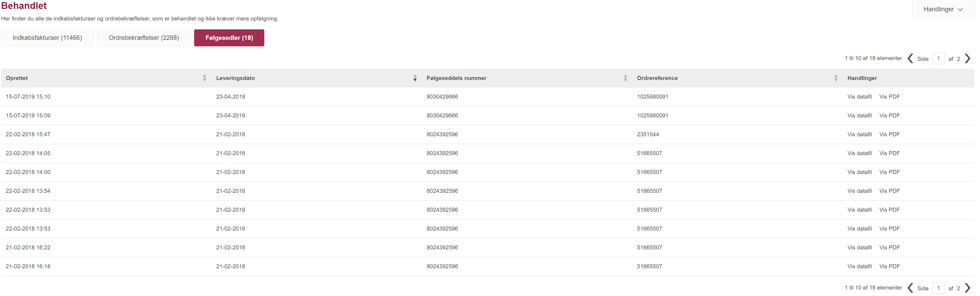The width and height of the screenshot is (980, 296).
Task: Switch to Ordrebekræftelser (2288) tab
Action: coord(144,38)
